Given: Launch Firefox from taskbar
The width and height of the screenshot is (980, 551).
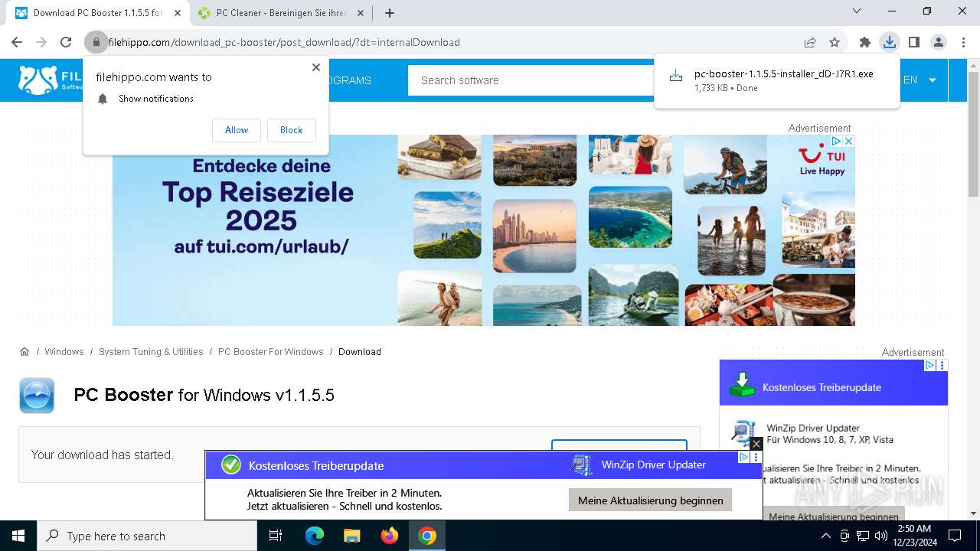Looking at the screenshot, I should [x=390, y=536].
